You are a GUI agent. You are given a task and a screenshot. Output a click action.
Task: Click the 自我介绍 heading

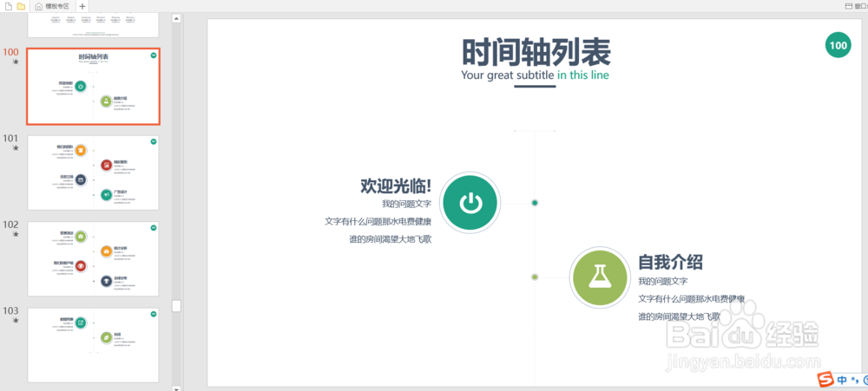coord(670,262)
